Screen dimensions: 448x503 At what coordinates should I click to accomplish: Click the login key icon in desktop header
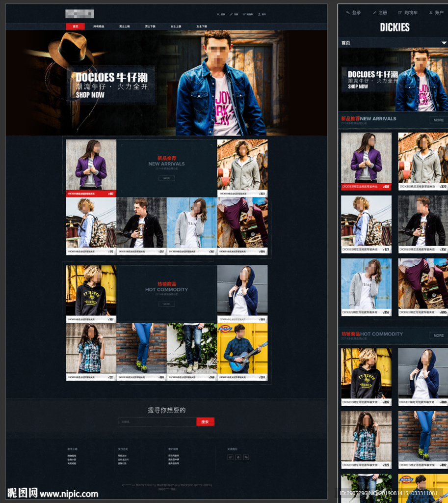(218, 14)
